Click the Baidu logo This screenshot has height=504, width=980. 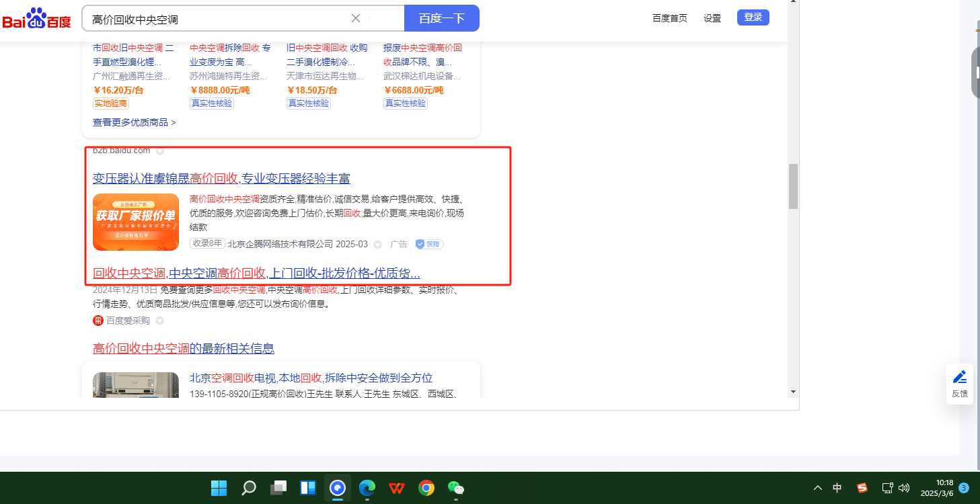[36, 19]
